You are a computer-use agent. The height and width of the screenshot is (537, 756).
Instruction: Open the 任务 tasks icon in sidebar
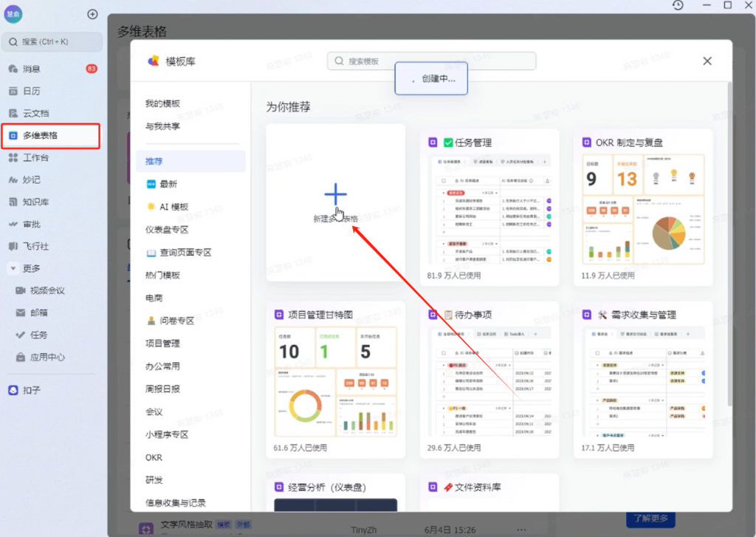pos(20,335)
